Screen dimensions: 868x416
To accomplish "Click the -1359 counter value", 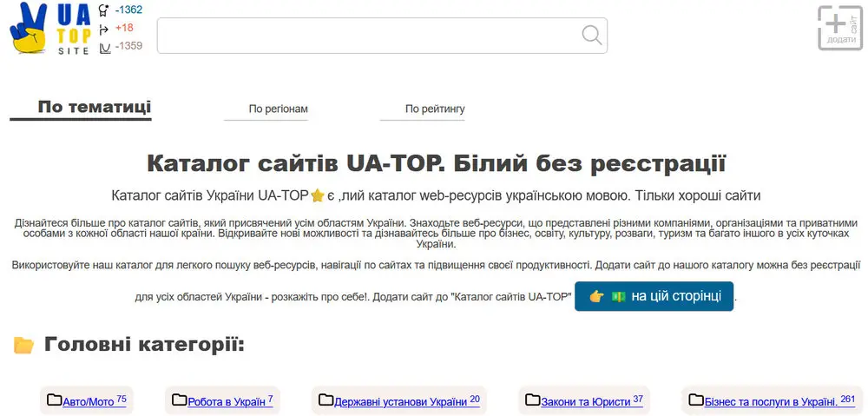I will click(x=128, y=46).
